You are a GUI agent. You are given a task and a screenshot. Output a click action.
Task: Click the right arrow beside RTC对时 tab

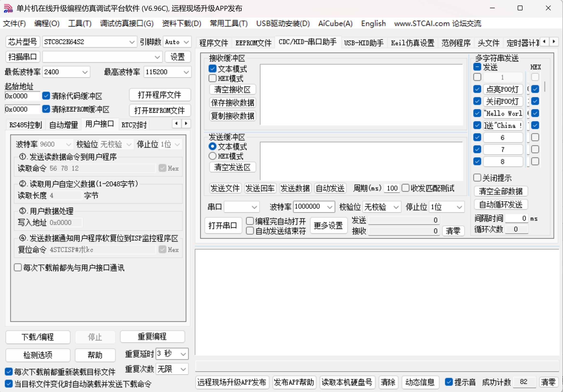coord(186,123)
